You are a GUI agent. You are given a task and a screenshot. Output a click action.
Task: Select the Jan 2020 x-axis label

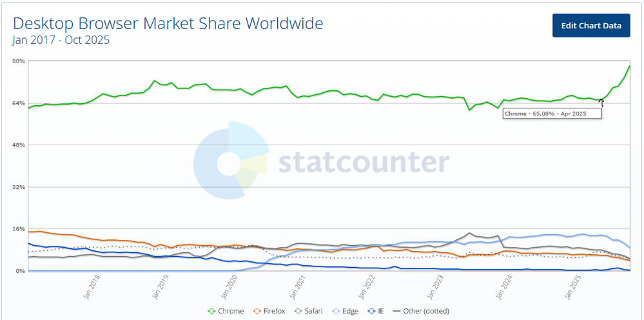(x=229, y=288)
